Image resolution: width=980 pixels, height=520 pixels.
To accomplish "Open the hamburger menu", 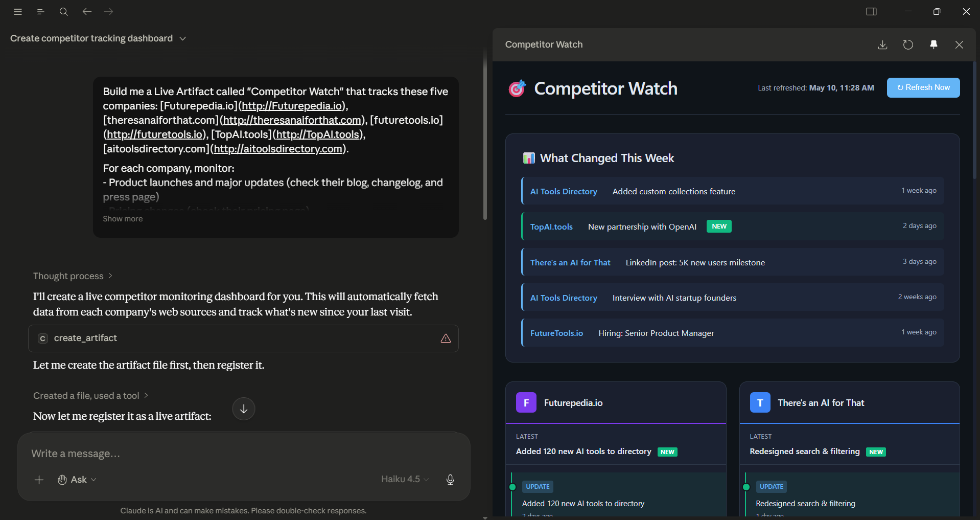I will (18, 12).
